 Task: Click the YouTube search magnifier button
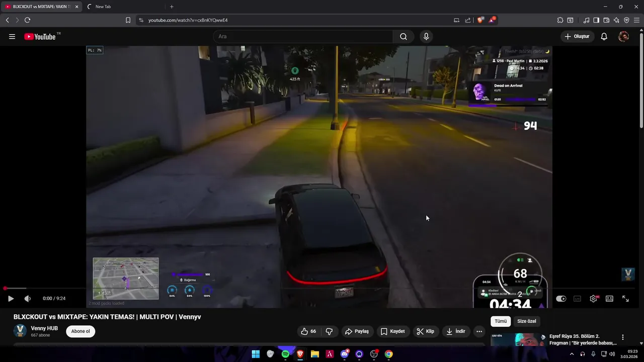[404, 36]
